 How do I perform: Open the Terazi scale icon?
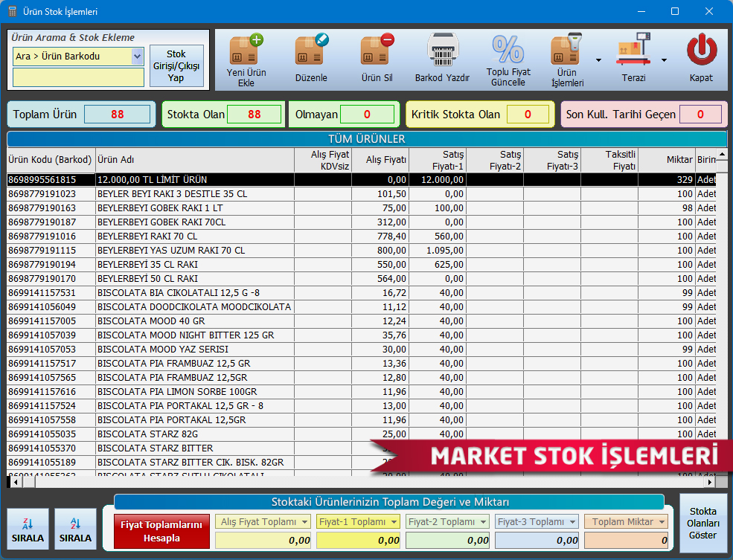(633, 49)
